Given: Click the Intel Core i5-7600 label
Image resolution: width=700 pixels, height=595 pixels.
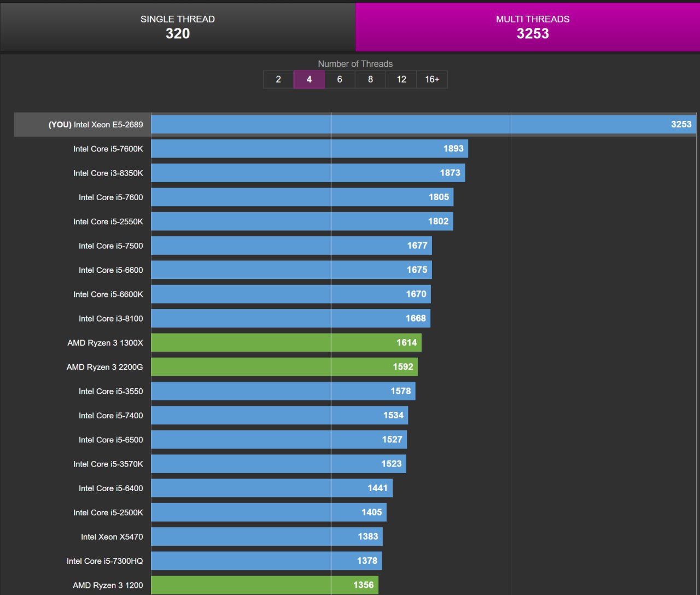Looking at the screenshot, I should pos(111,197).
